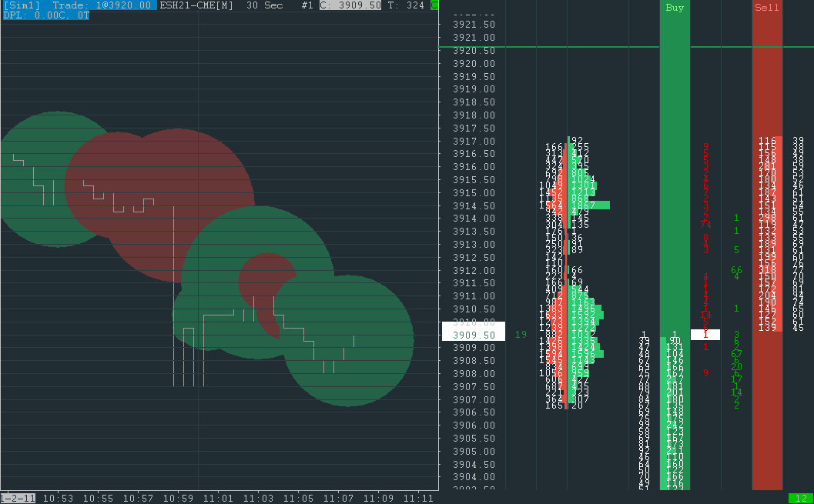This screenshot has height=504, width=814.
Task: Click the 3912.50 price ladder row
Action: tap(474, 257)
